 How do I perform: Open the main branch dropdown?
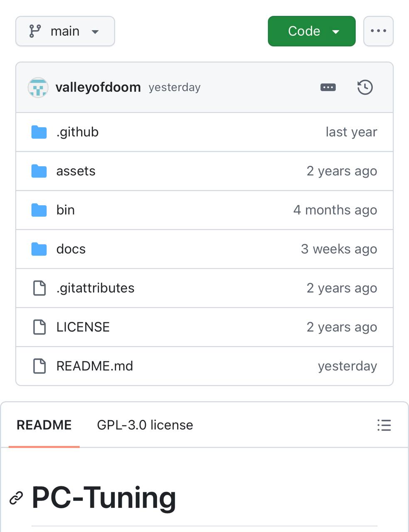tap(65, 31)
